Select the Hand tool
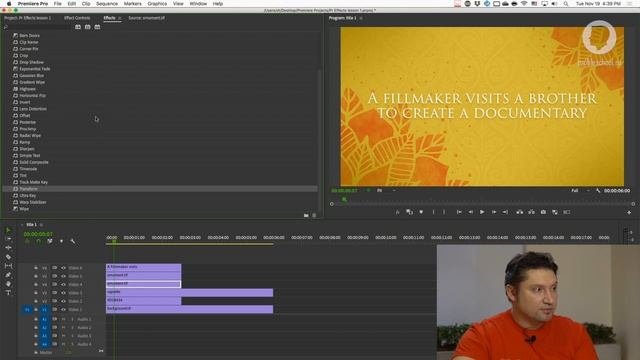Screen dimensions: 640x360 point(8,284)
